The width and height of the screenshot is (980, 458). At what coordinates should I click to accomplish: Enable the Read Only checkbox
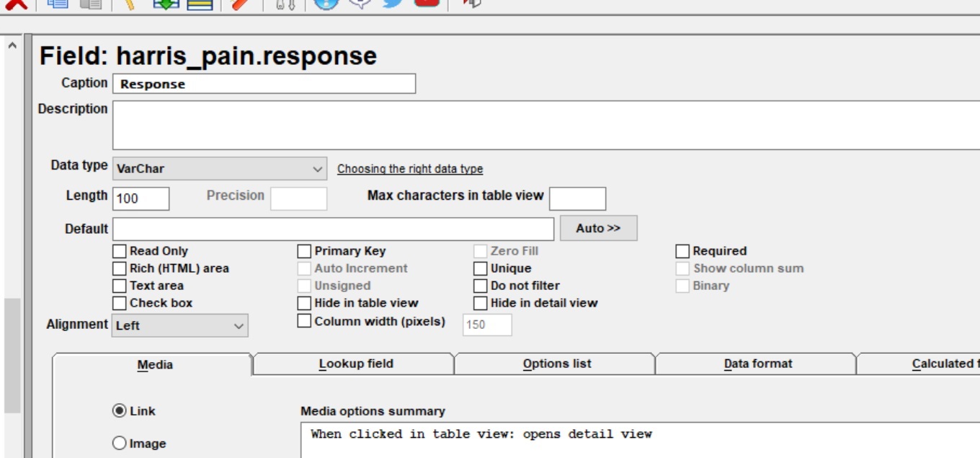[120, 251]
